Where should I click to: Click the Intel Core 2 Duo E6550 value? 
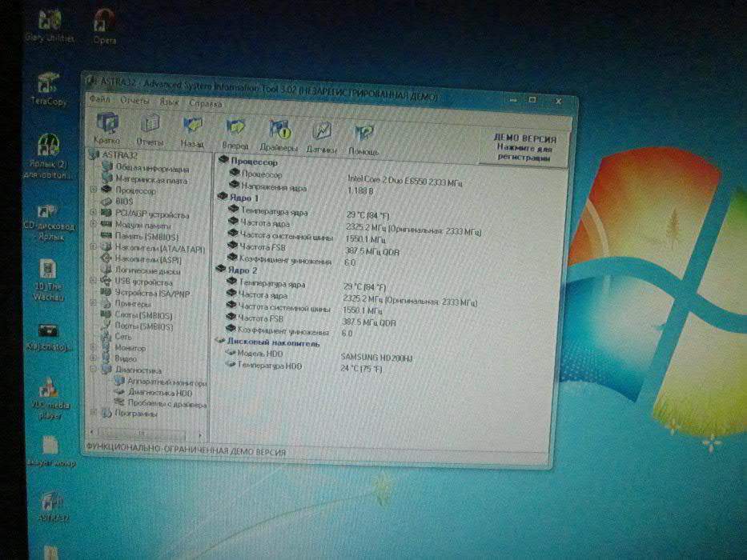pyautogui.click(x=405, y=181)
